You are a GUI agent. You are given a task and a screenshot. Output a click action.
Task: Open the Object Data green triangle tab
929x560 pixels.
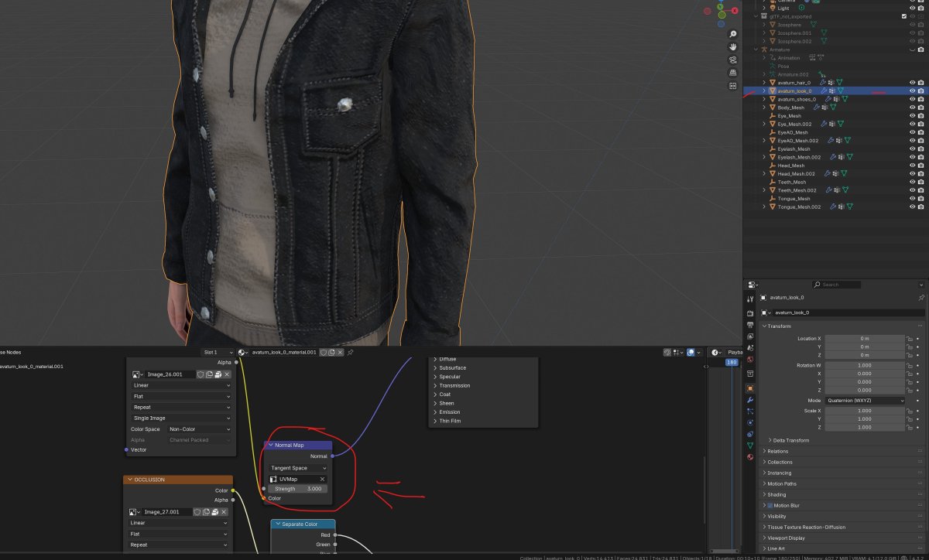[x=749, y=446]
